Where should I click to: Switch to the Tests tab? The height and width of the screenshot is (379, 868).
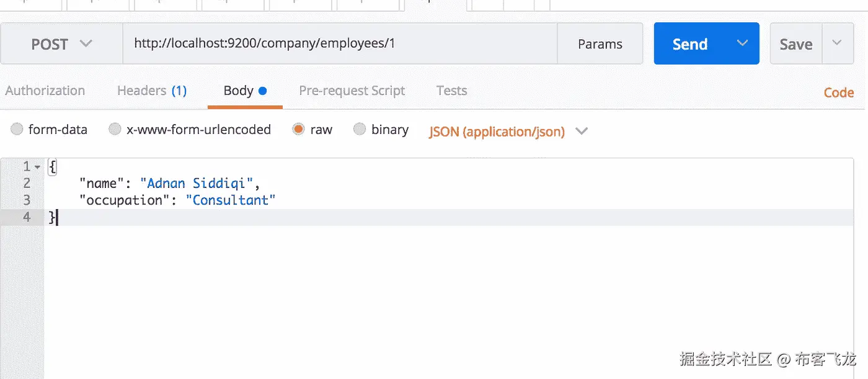(x=451, y=91)
